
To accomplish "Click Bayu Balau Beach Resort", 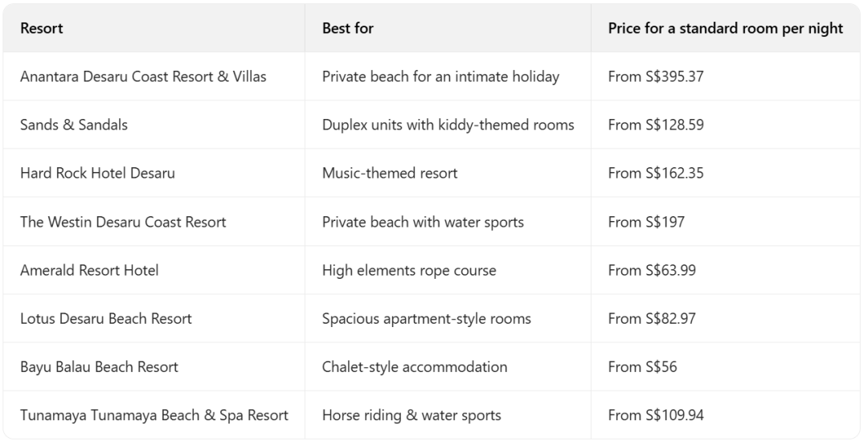I will pos(99,366).
